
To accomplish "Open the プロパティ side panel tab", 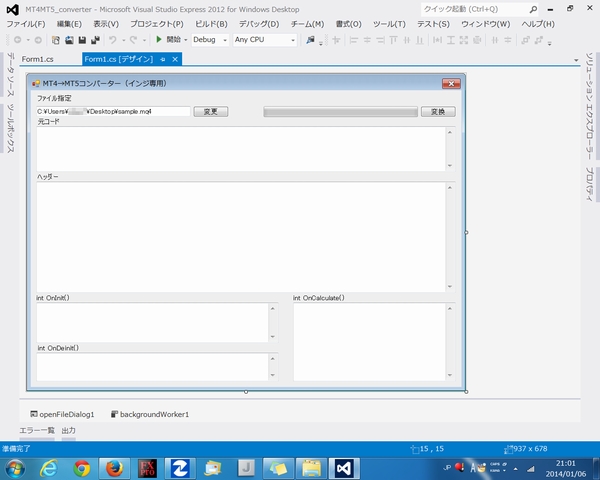I will [x=589, y=184].
